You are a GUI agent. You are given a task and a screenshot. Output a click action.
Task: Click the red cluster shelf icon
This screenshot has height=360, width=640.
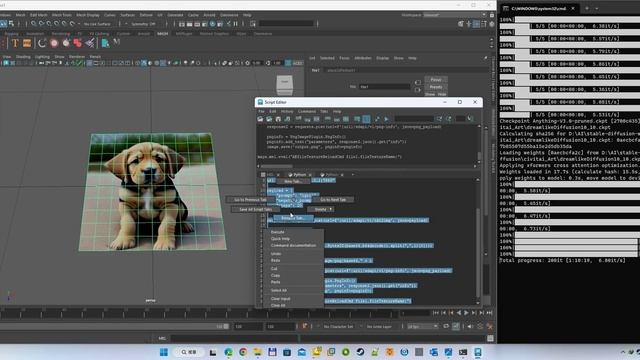pos(78,43)
